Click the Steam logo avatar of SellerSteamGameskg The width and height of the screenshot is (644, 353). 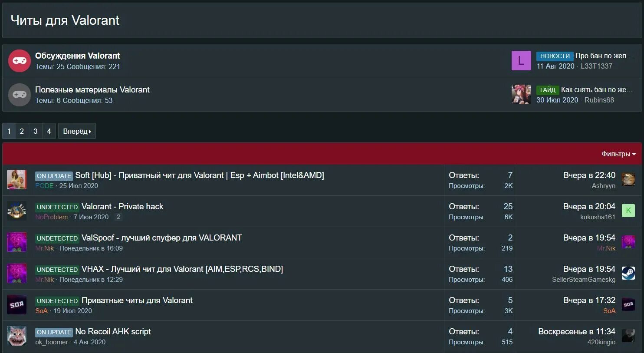[x=628, y=273]
